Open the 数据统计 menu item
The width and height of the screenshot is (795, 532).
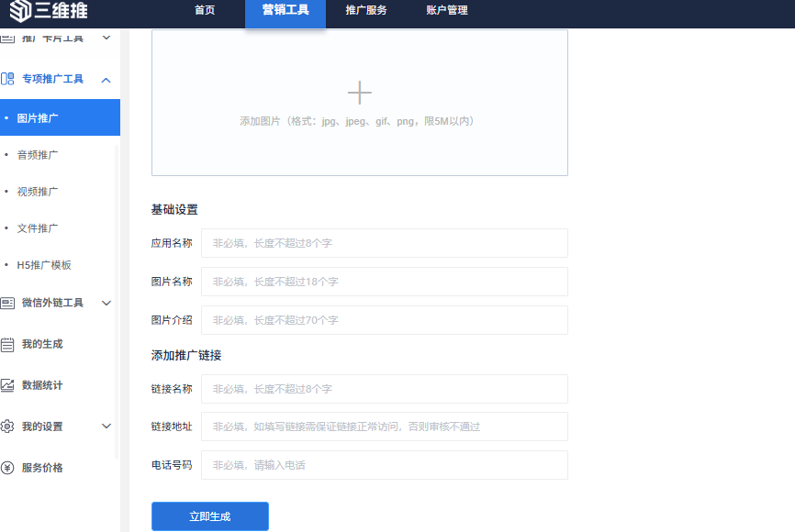[42, 385]
